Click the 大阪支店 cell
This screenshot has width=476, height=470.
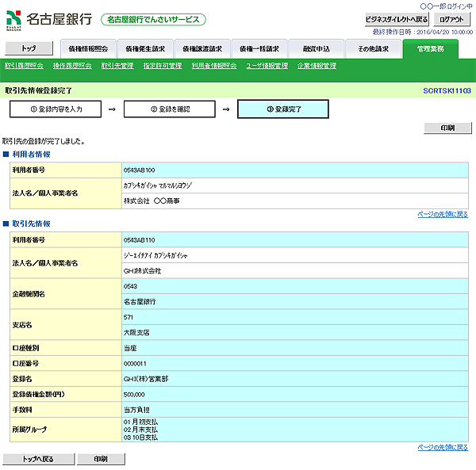(295, 333)
